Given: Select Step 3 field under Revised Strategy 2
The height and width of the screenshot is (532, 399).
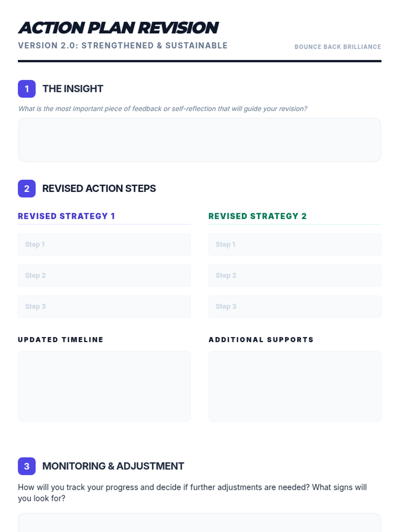Looking at the screenshot, I should [295, 307].
